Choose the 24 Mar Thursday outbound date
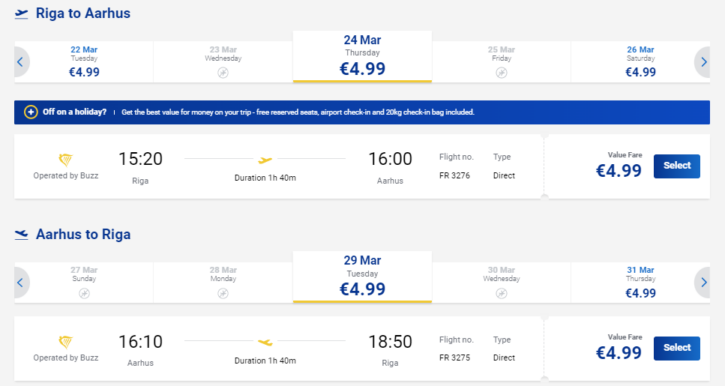 [362, 57]
